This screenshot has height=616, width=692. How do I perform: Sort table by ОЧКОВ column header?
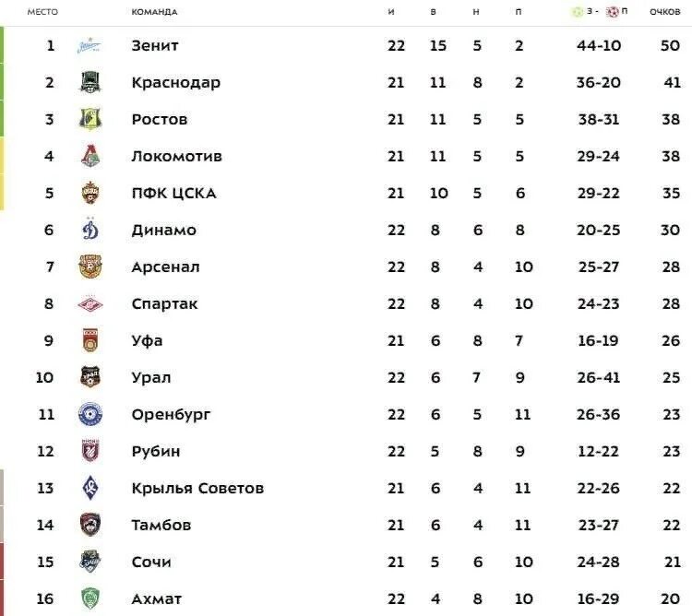pyautogui.click(x=664, y=12)
